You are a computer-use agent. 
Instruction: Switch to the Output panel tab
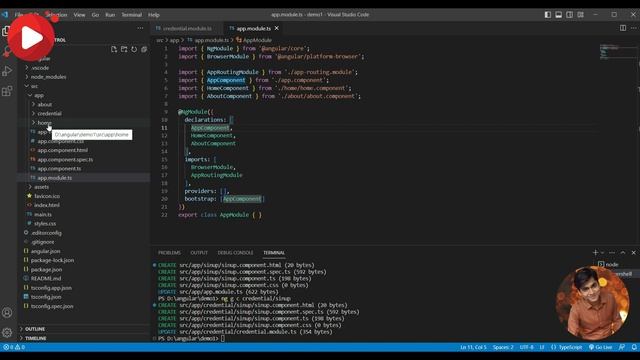tap(199, 253)
